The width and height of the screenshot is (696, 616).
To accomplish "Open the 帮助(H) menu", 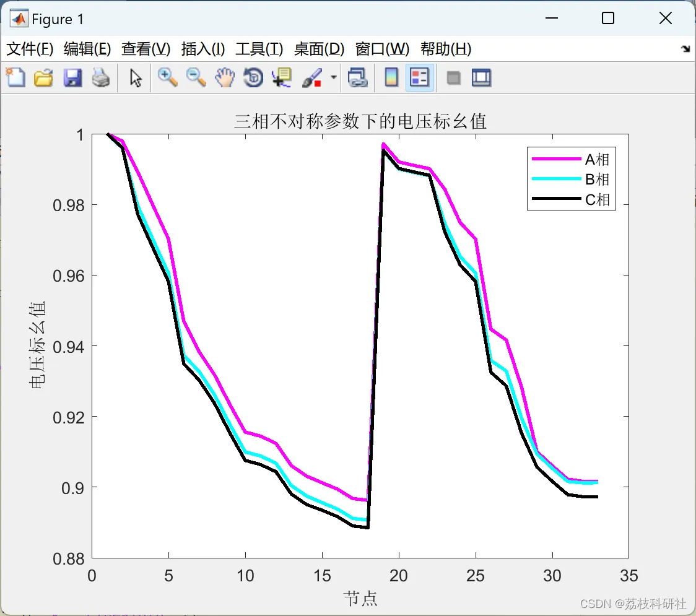I will coord(446,49).
